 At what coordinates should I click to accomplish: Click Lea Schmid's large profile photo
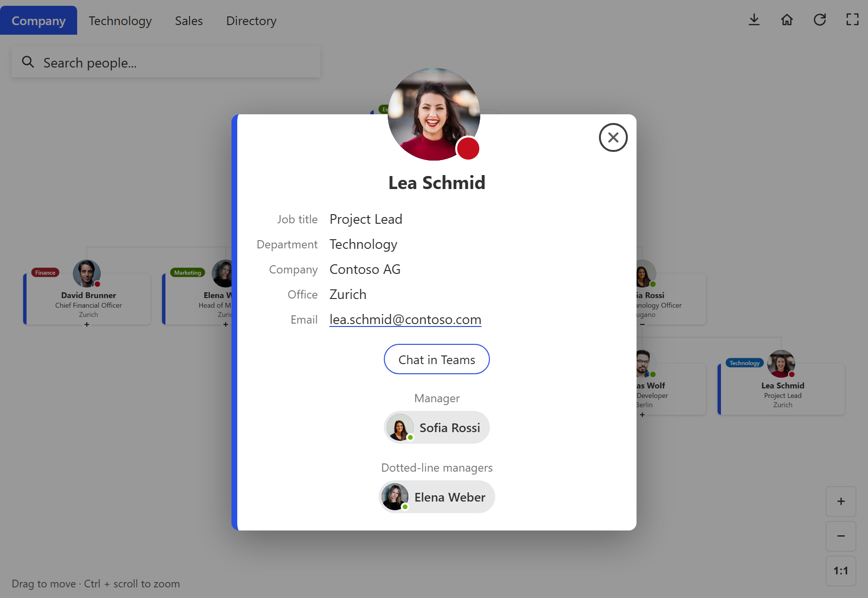coord(434,114)
